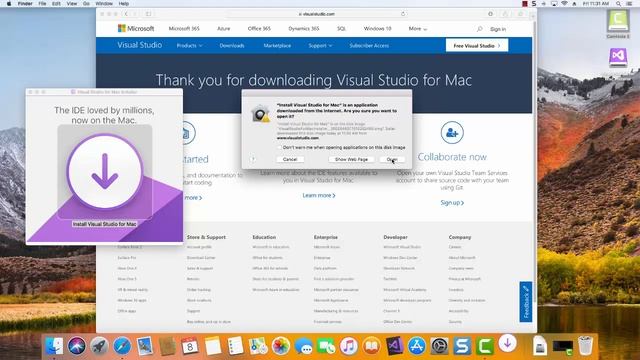Open the Visual Studio disk image on desktop
Screen dimensions: 640x360
coord(618,58)
